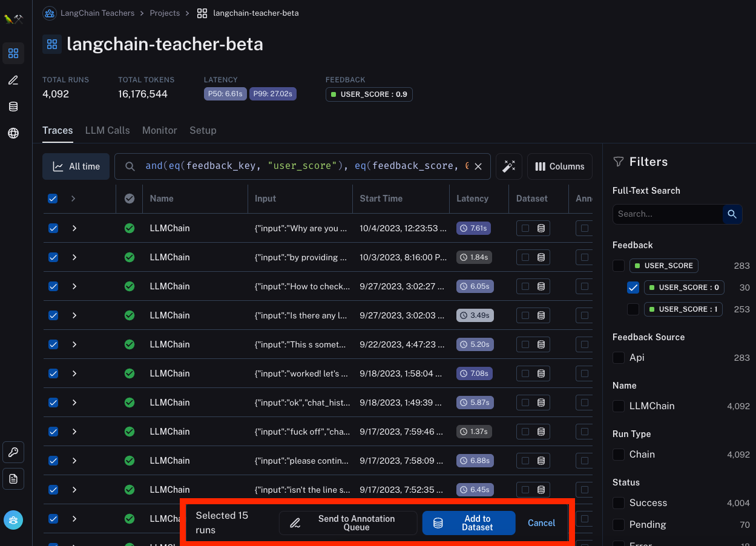
Task: Click dataset database icon in 3.49s row
Action: [x=541, y=315]
